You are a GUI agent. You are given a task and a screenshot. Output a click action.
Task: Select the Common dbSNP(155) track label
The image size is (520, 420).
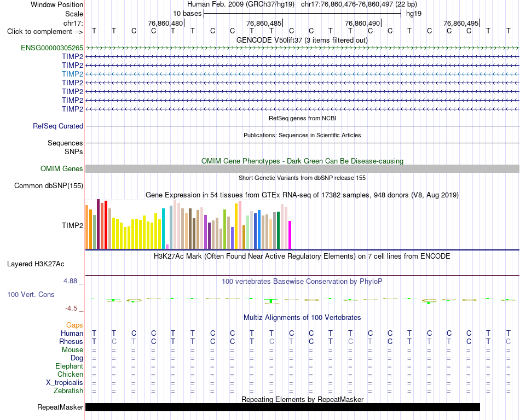pyautogui.click(x=49, y=186)
